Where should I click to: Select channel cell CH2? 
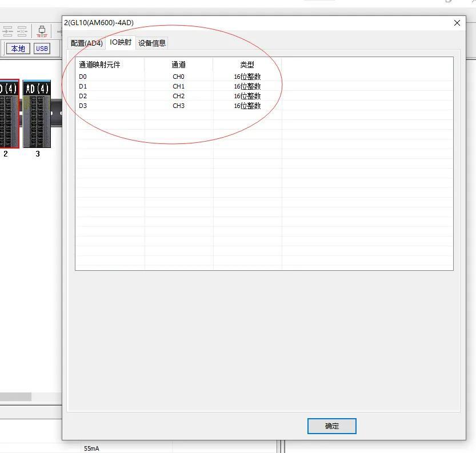[x=178, y=96]
